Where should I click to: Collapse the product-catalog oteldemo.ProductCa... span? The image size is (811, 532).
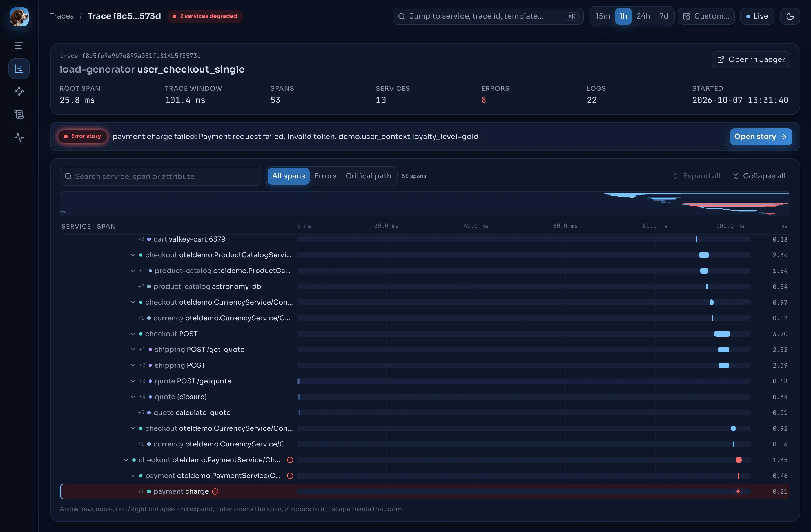pos(133,271)
